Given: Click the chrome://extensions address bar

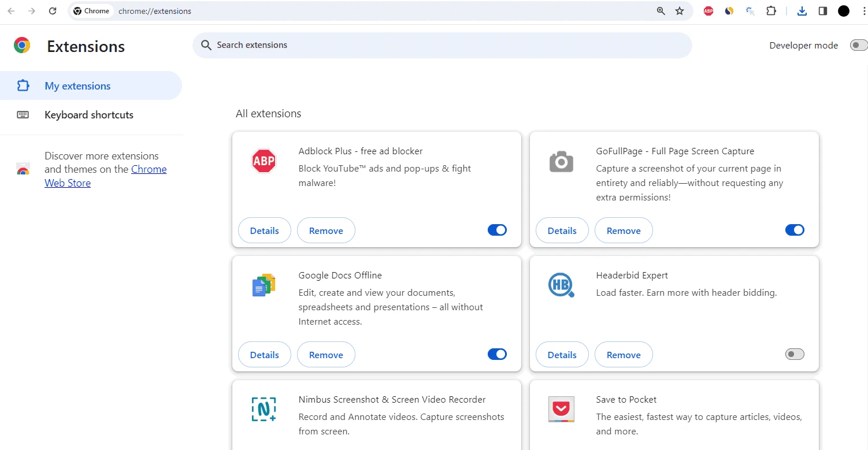Looking at the screenshot, I should pyautogui.click(x=381, y=11).
